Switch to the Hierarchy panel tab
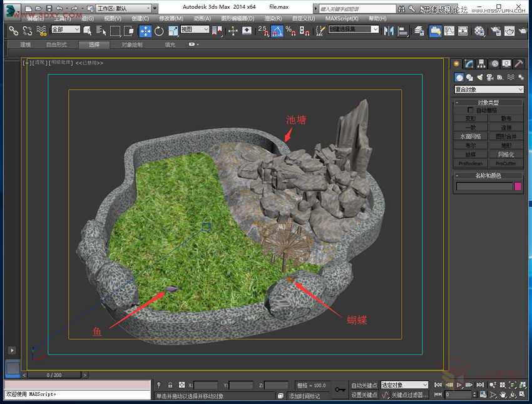The width and height of the screenshot is (532, 404). point(481,64)
